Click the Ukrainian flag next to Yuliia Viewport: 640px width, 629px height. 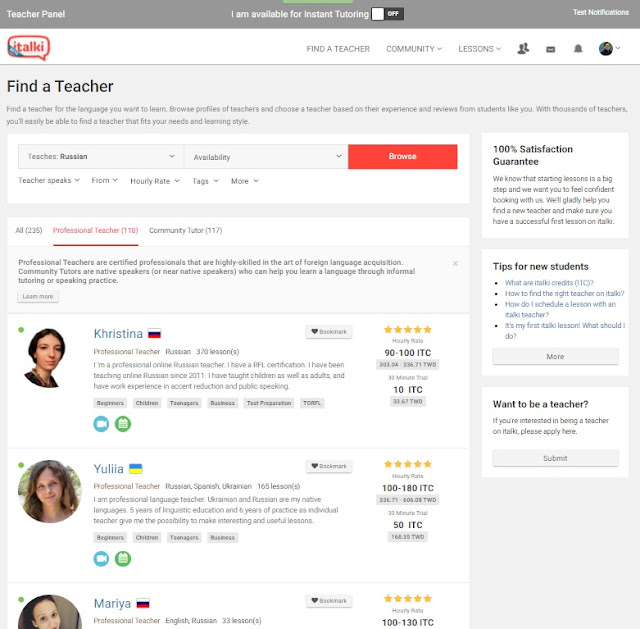[136, 469]
